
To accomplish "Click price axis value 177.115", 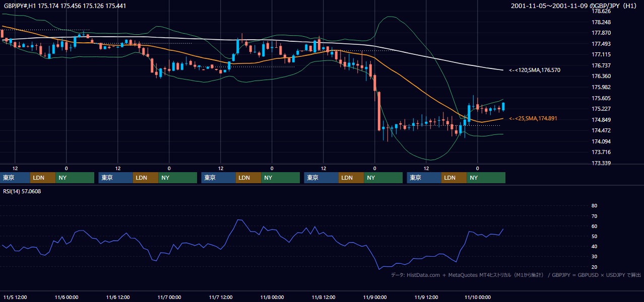I will pyautogui.click(x=601, y=54).
